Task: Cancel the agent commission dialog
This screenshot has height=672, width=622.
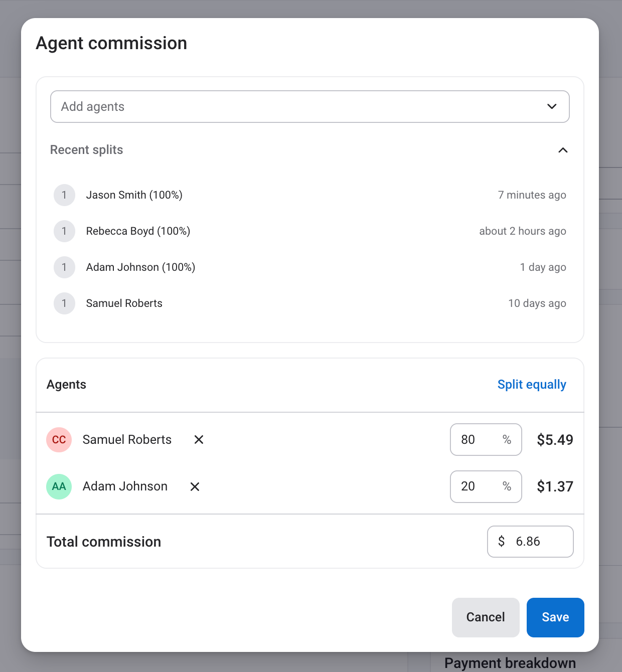Action: tap(485, 617)
